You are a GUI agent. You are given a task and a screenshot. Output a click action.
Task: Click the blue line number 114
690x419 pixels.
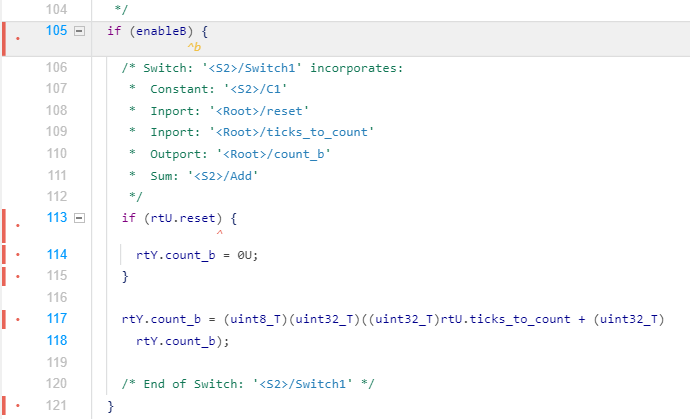click(56, 255)
